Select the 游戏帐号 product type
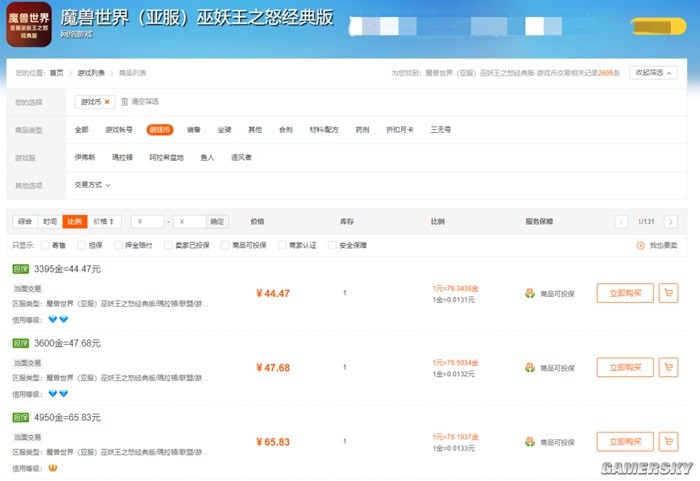This screenshot has width=700, height=481. click(119, 130)
